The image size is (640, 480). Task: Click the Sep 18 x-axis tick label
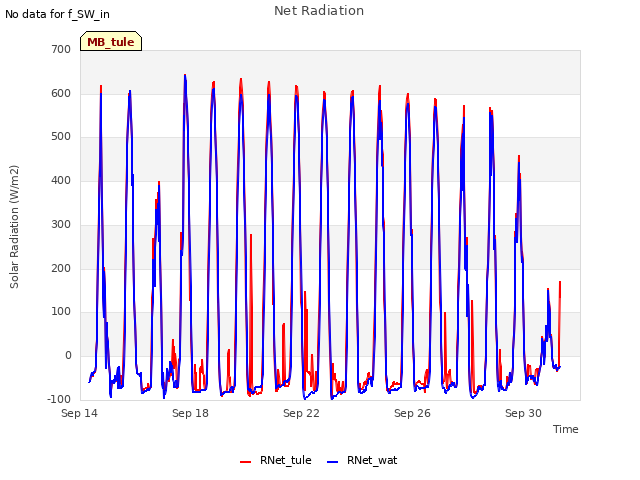[x=190, y=413]
